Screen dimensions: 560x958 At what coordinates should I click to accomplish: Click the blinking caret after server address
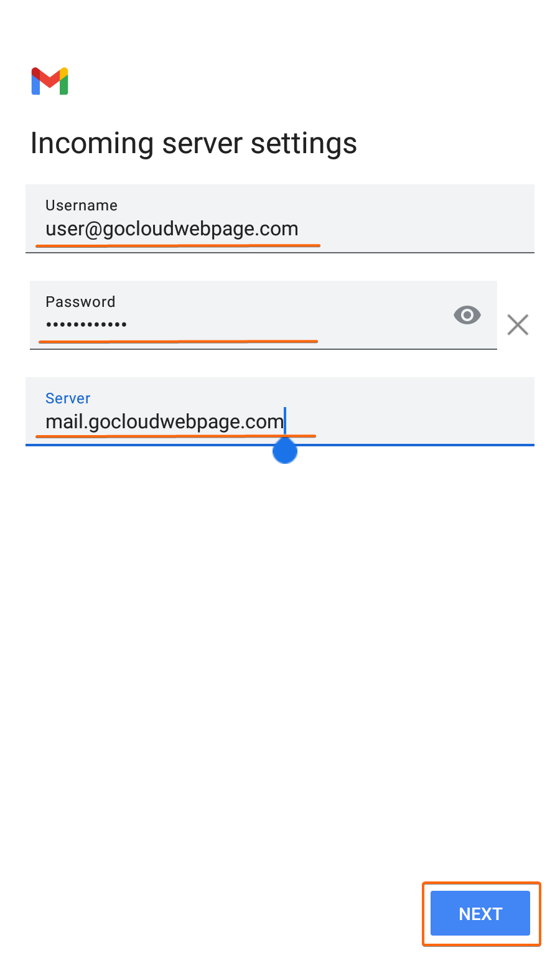[285, 421]
